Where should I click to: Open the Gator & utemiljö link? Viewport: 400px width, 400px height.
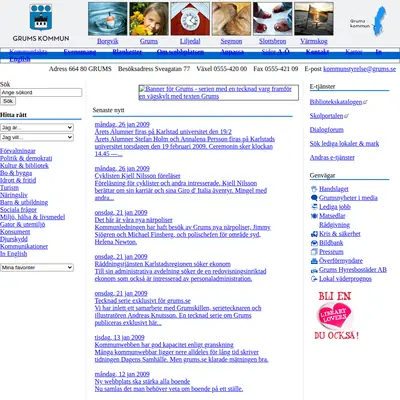pos(23,224)
